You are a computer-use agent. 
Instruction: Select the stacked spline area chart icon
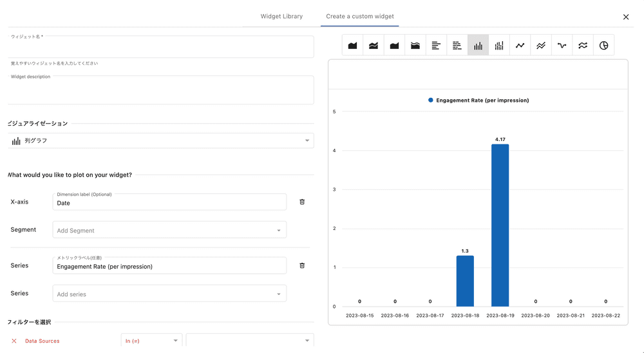click(x=415, y=45)
